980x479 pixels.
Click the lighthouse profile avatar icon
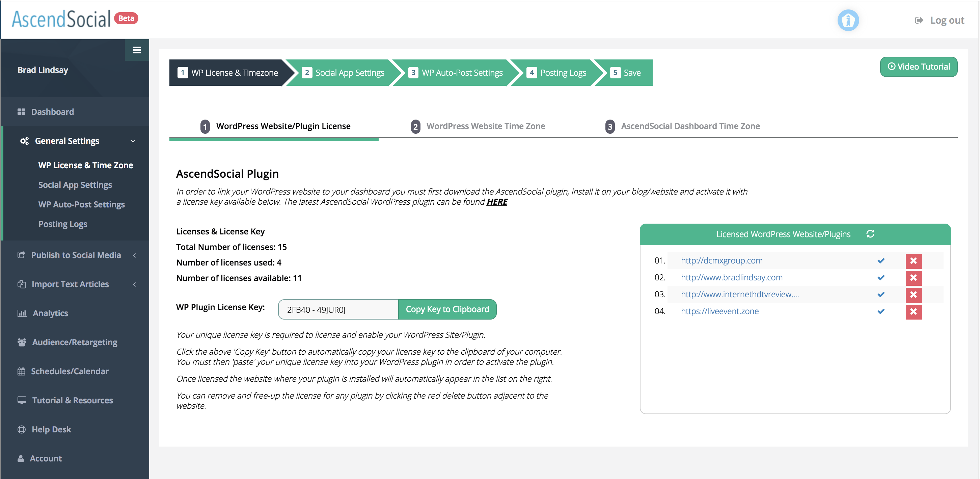pyautogui.click(x=848, y=20)
